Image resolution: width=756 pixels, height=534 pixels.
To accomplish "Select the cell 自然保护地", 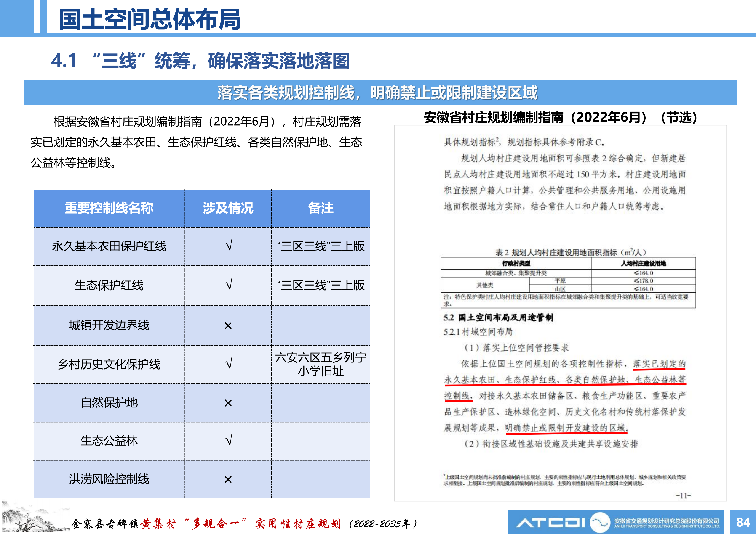I will [109, 403].
